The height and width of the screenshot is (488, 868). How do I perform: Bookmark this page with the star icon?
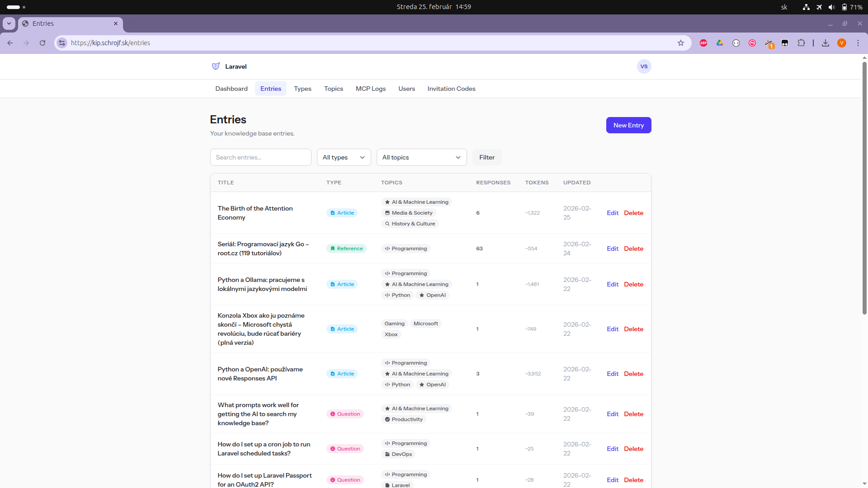click(x=681, y=43)
